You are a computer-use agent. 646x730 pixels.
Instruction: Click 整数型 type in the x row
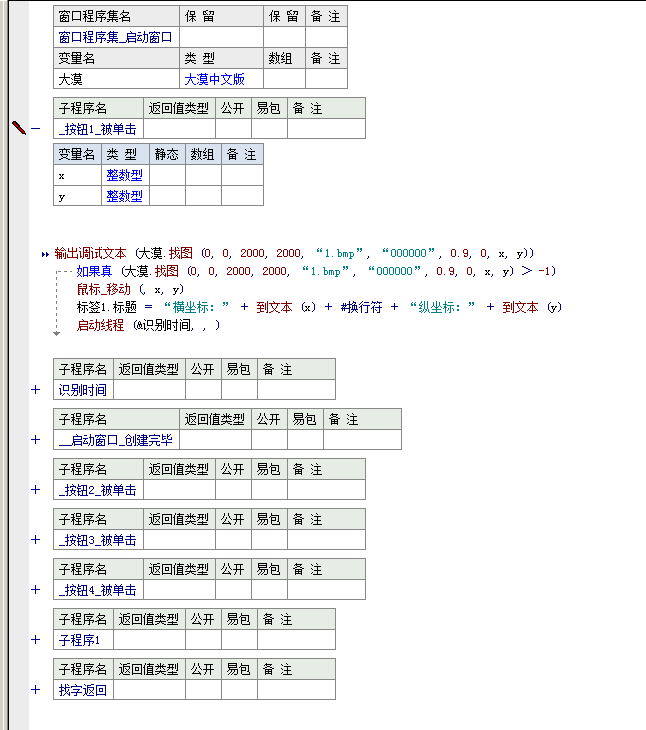(x=125, y=176)
